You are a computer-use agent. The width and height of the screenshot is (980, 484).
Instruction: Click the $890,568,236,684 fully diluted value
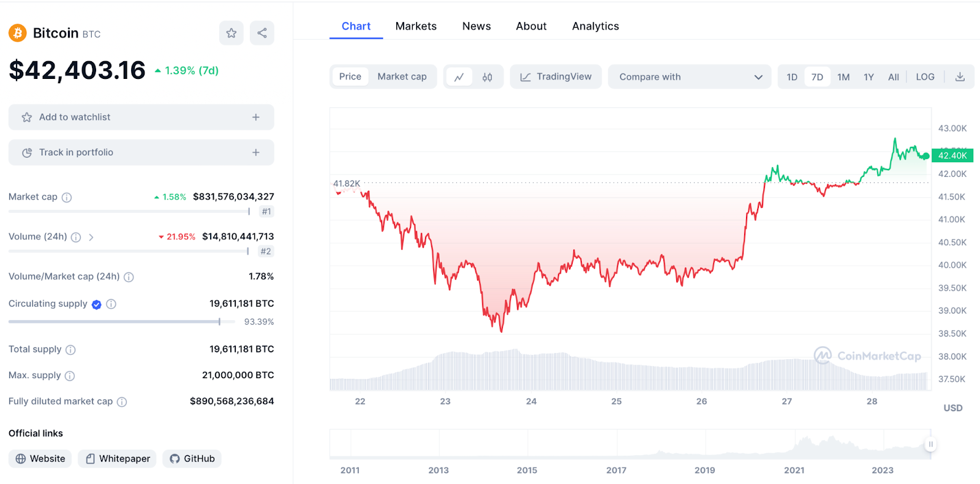232,401
